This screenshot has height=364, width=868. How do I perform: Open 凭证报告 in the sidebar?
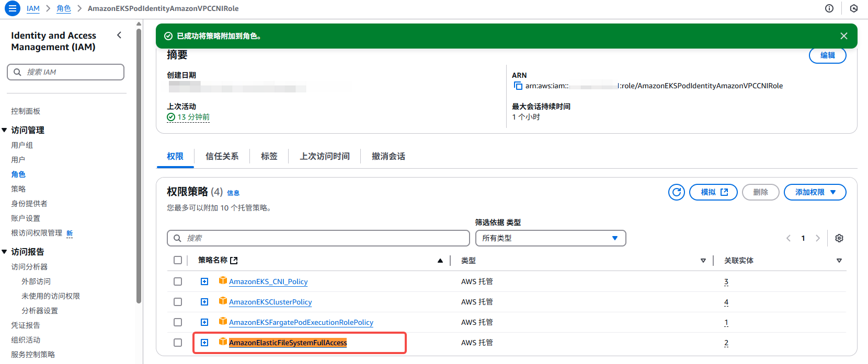(26, 325)
